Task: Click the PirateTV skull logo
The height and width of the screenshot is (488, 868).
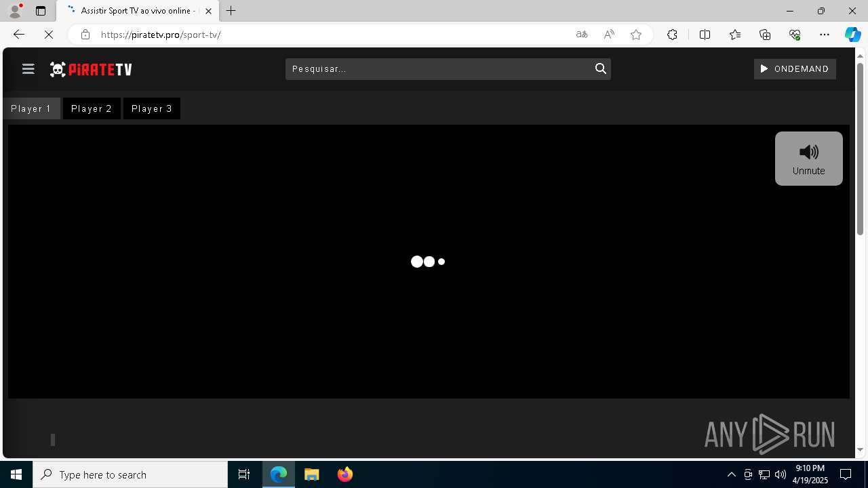Action: tap(91, 69)
